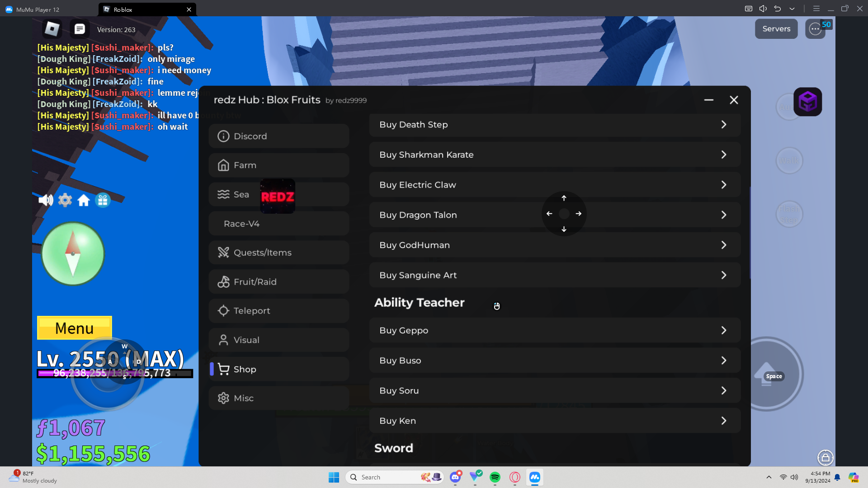Open network icon in system tray
868x488 pixels.
click(783, 477)
